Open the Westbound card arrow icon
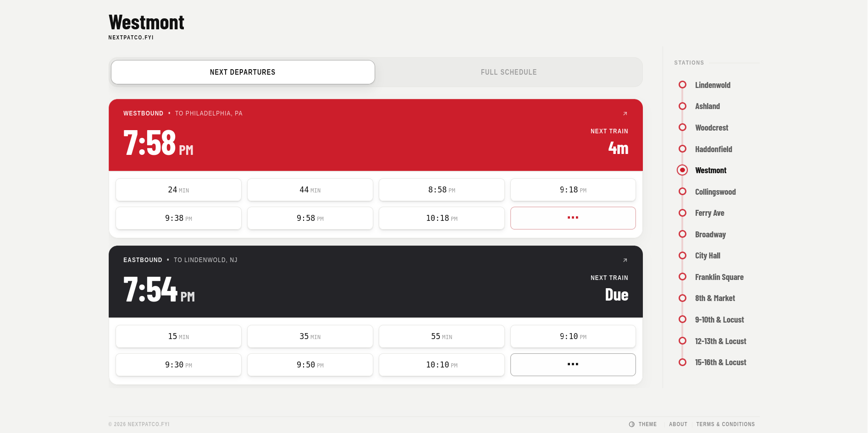 (625, 114)
